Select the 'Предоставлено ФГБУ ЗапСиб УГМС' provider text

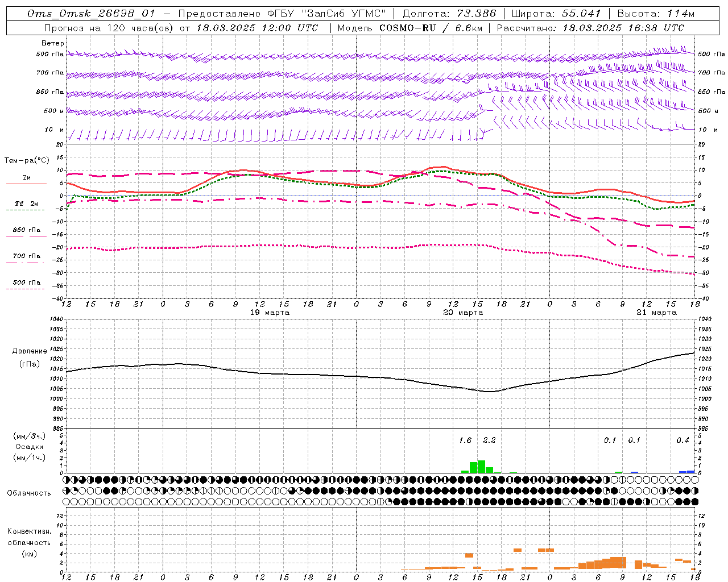pos(283,14)
